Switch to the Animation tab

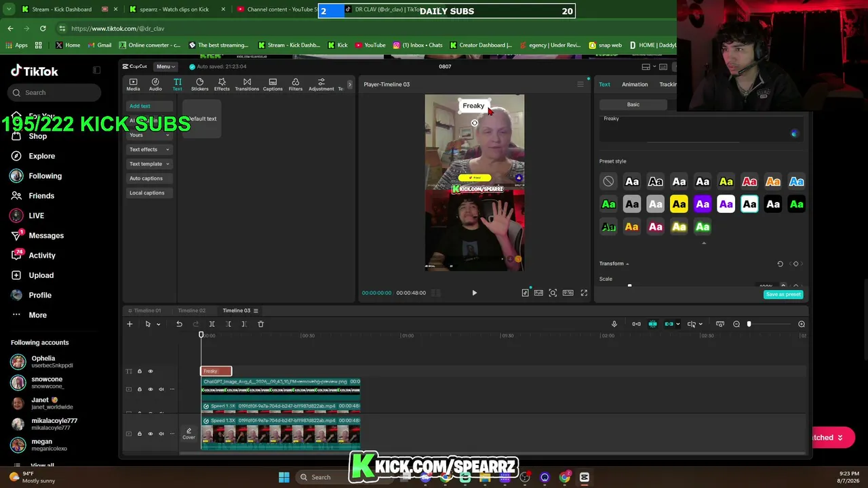[635, 85]
